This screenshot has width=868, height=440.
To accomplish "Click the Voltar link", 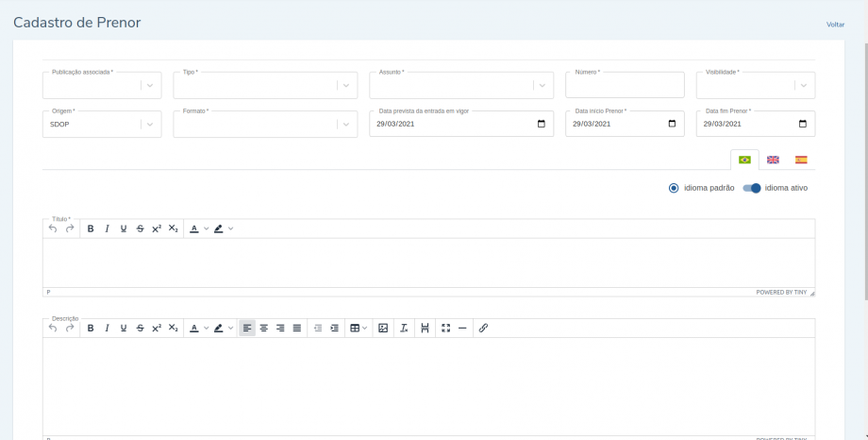I will [x=835, y=25].
